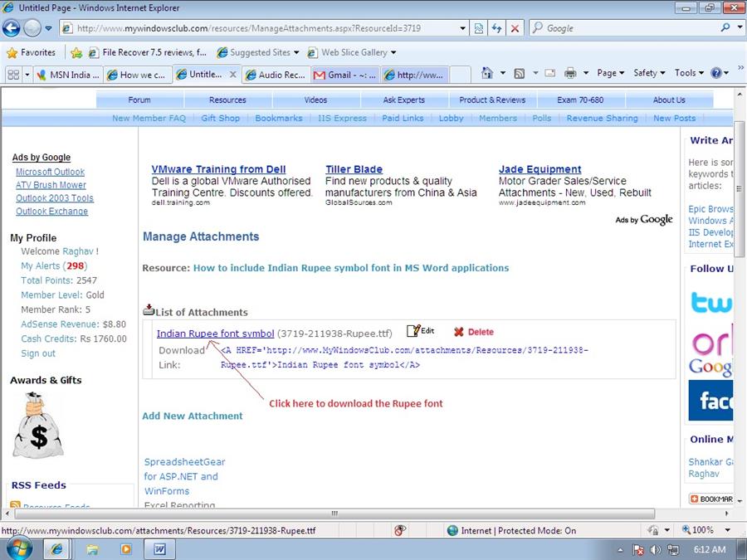Refresh the page with the refresh icon
Image resolution: width=747 pixels, height=560 pixels.
tap(497, 28)
